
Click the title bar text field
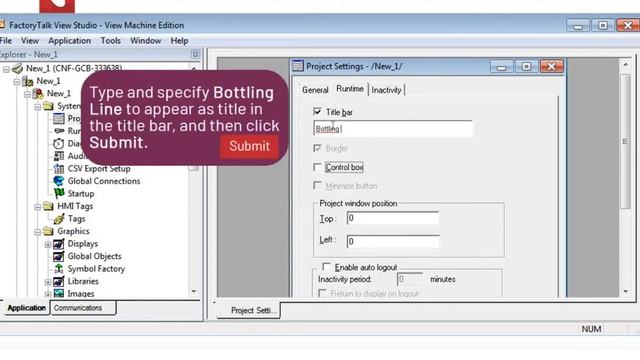(x=393, y=129)
